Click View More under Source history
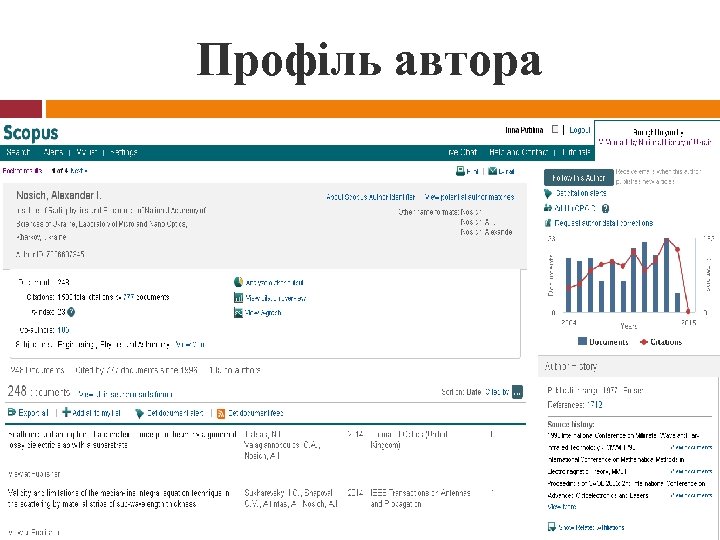This screenshot has height=540, width=720. (x=562, y=506)
